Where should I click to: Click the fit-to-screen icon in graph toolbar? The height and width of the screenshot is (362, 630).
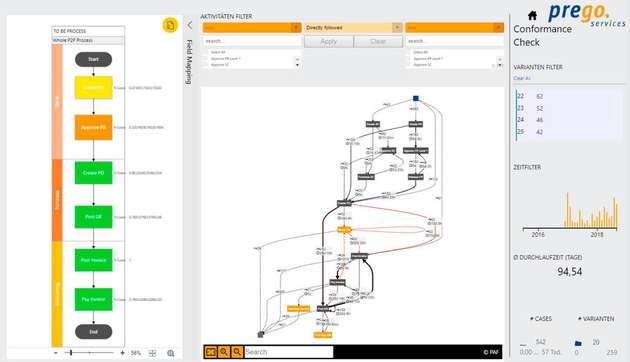(211, 352)
